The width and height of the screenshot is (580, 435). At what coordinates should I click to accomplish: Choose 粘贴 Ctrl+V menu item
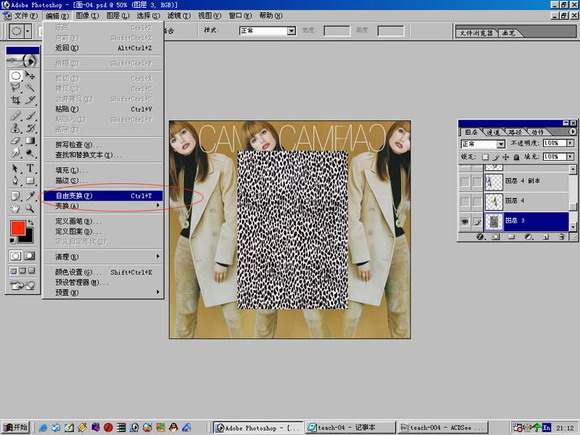click(103, 109)
